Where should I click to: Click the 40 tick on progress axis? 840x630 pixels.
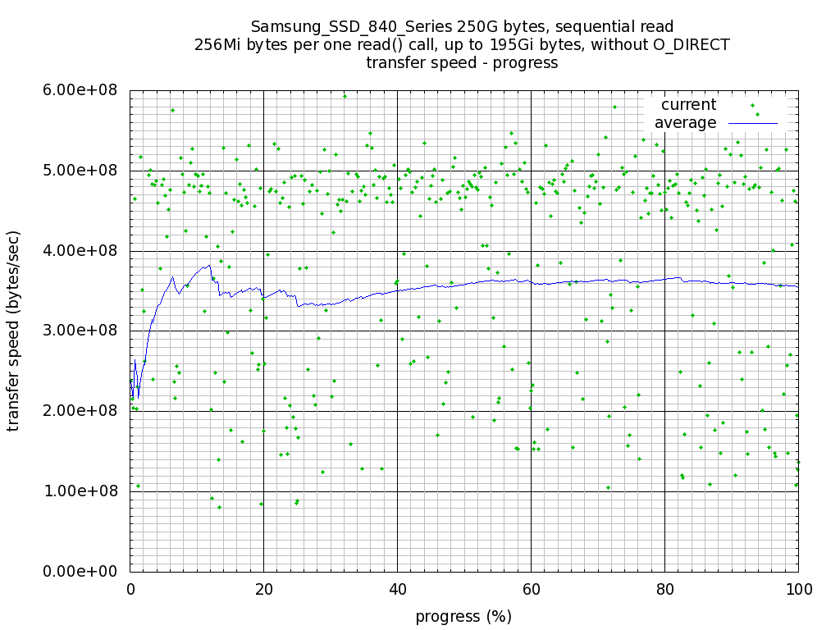398,590
